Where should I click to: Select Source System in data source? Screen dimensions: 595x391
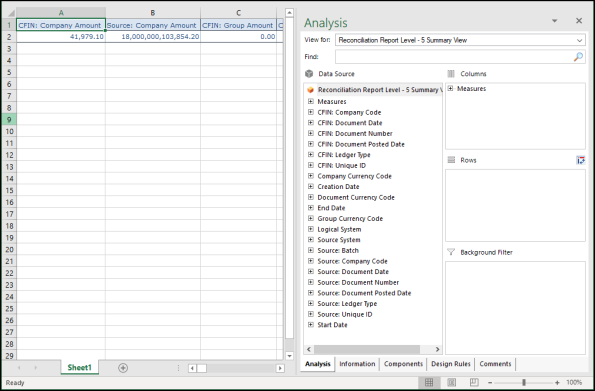click(x=339, y=240)
